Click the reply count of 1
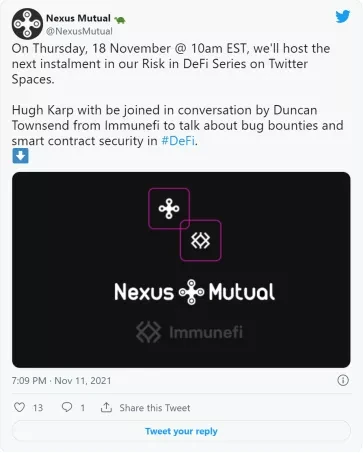Image resolution: width=363 pixels, height=453 pixels. [x=83, y=408]
